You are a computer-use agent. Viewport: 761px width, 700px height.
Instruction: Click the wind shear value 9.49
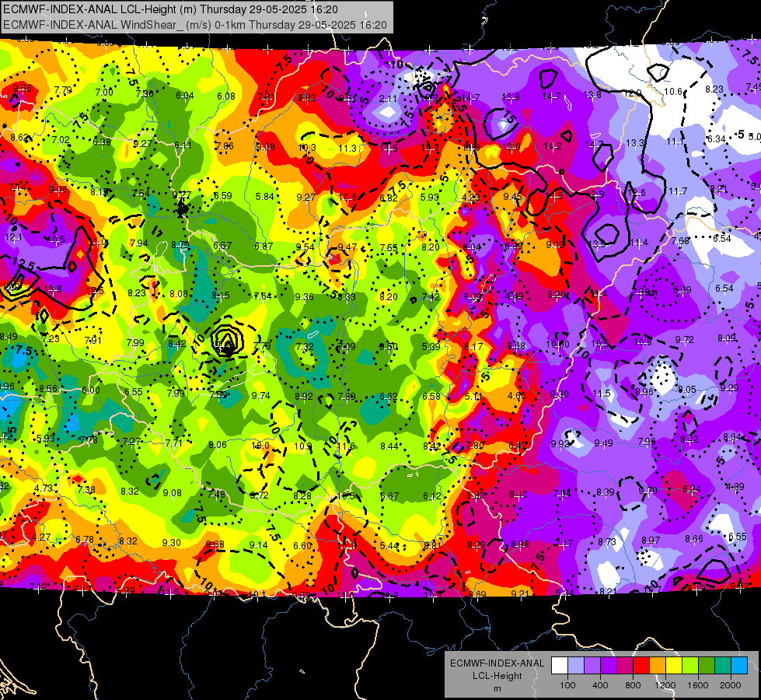tap(603, 443)
